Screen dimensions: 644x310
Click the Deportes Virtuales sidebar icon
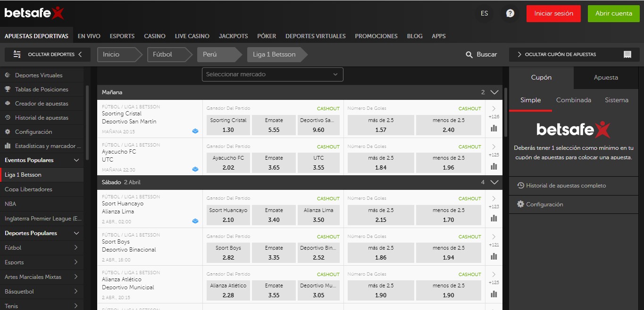pos(8,75)
